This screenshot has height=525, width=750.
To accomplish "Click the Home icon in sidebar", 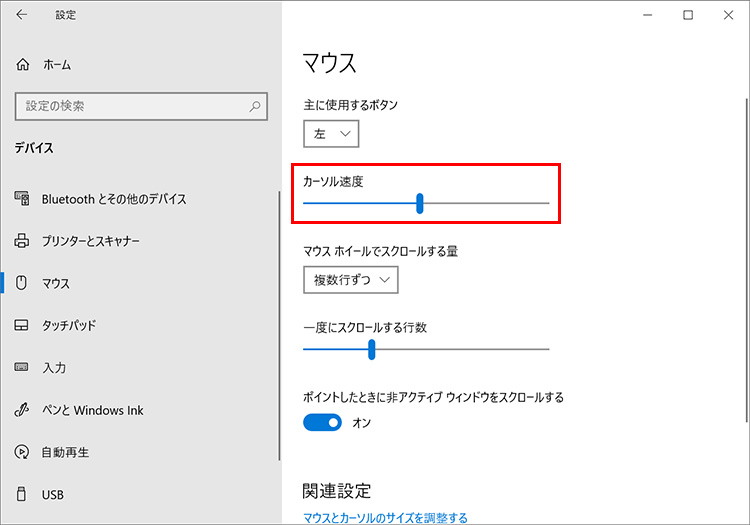I will pyautogui.click(x=23, y=64).
